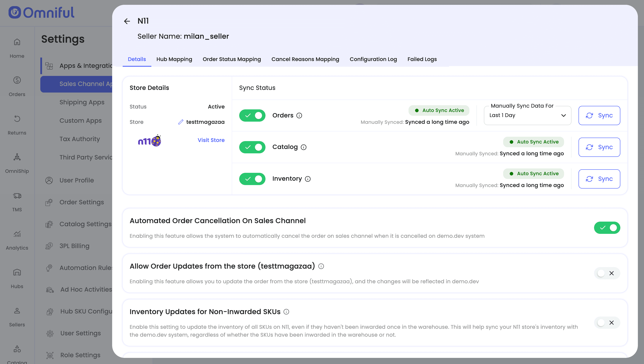
Task: Click info icon next to Allow Order Updates
Action: 321,266
